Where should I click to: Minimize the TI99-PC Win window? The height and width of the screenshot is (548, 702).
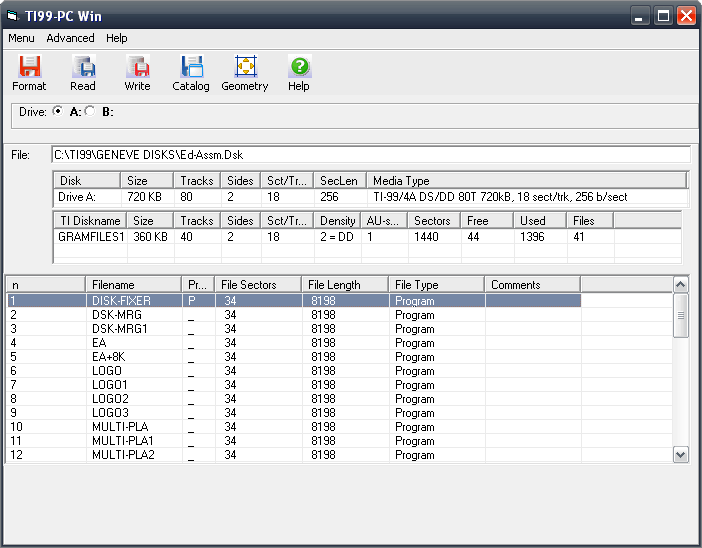(639, 16)
